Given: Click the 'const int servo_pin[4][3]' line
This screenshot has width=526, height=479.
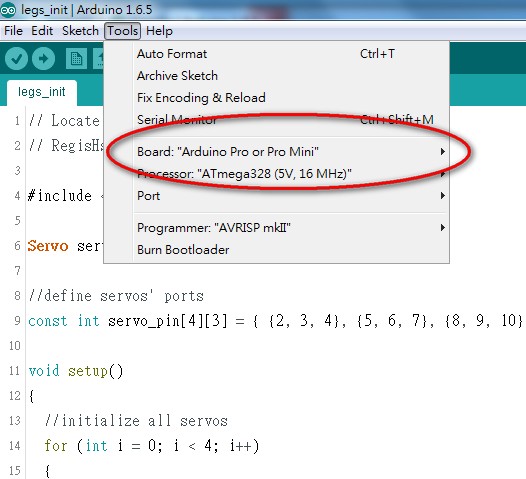Looking at the screenshot, I should (275, 321).
